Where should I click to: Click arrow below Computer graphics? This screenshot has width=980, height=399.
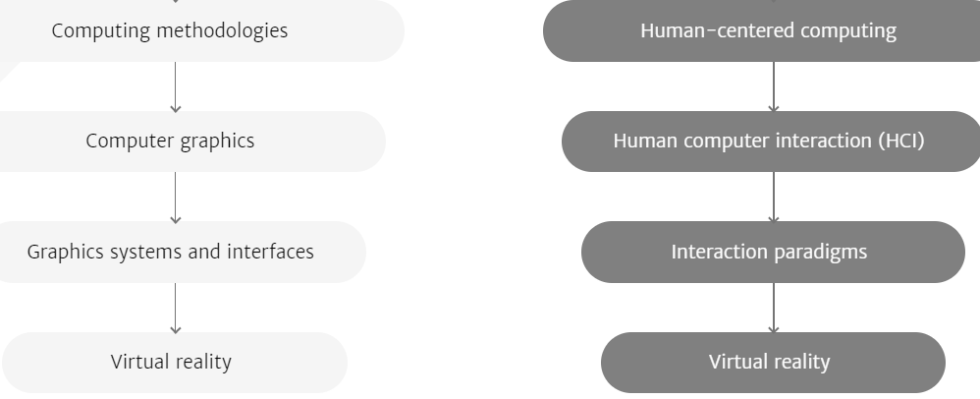pyautogui.click(x=176, y=198)
